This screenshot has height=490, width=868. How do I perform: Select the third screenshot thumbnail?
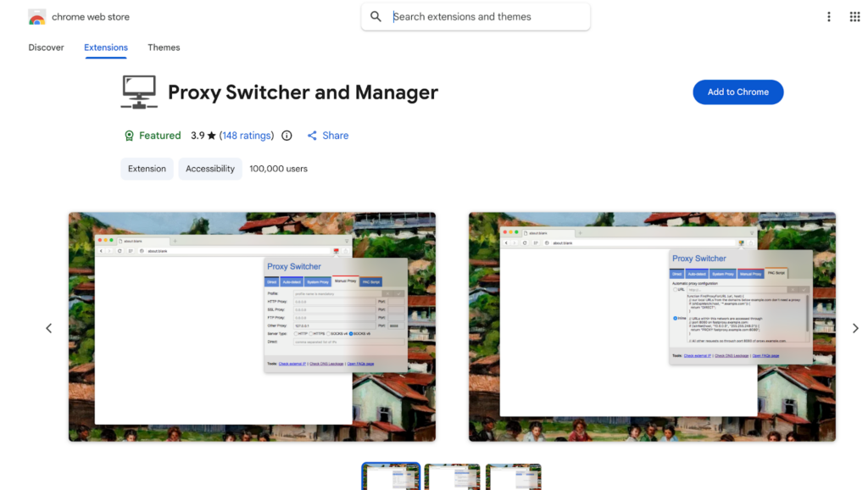[514, 477]
